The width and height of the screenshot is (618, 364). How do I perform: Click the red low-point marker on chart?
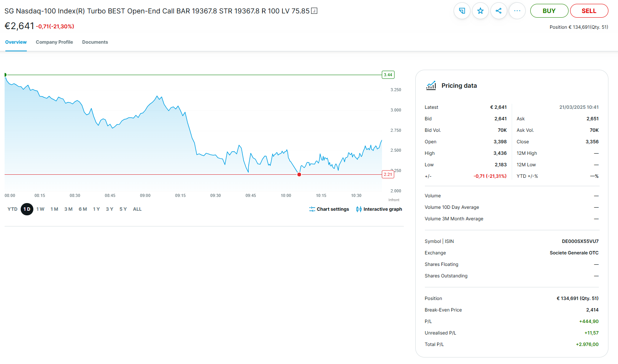[299, 174]
